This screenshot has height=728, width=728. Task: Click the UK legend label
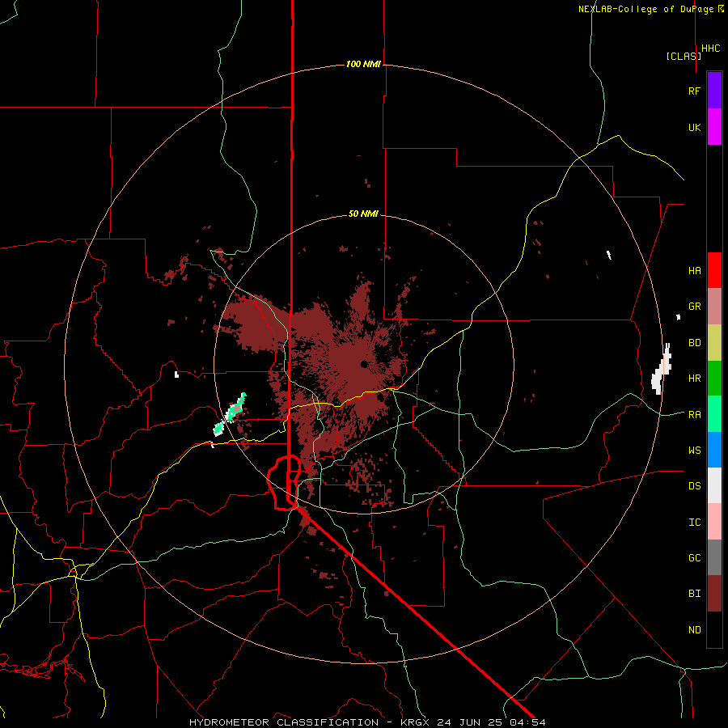694,127
